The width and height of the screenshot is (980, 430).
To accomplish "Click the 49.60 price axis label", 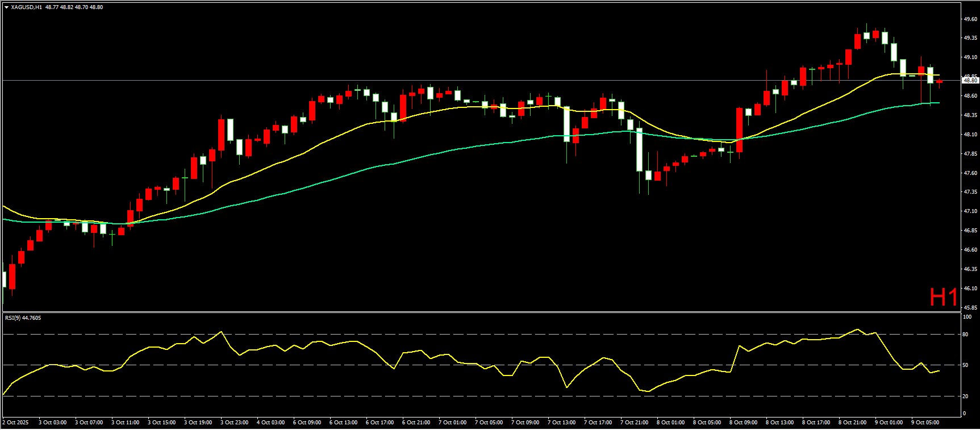I will pyautogui.click(x=970, y=19).
